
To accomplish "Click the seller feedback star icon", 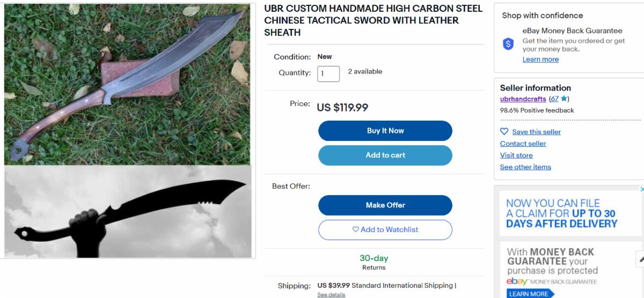I will [563, 99].
